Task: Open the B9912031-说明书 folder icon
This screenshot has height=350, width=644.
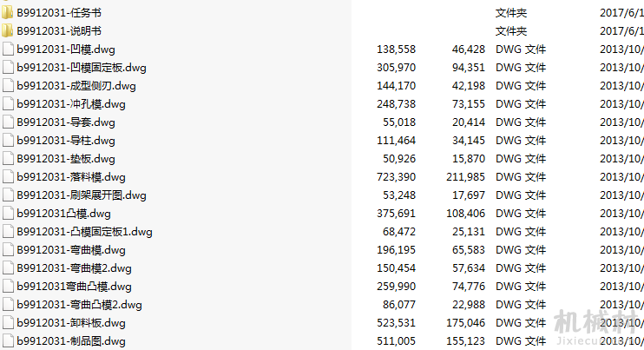Action: point(8,30)
